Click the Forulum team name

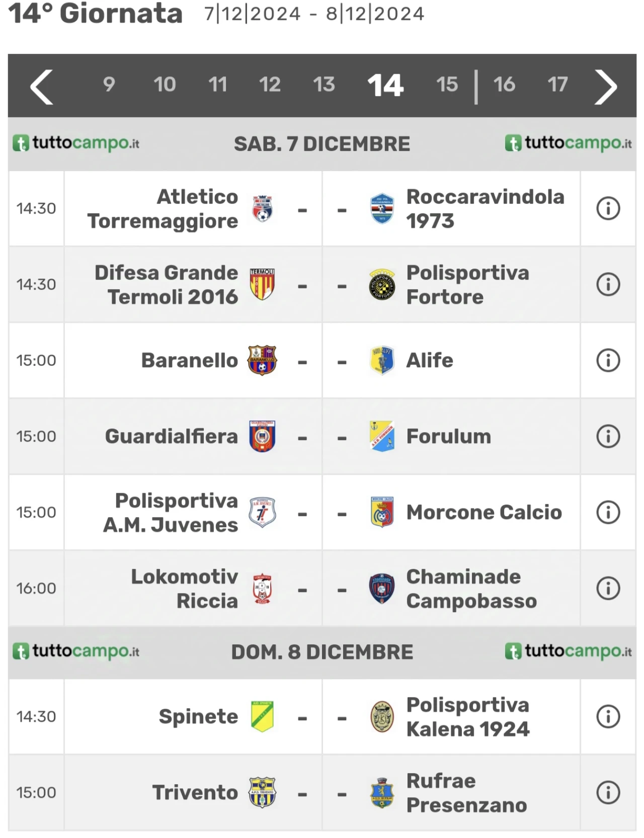point(448,436)
